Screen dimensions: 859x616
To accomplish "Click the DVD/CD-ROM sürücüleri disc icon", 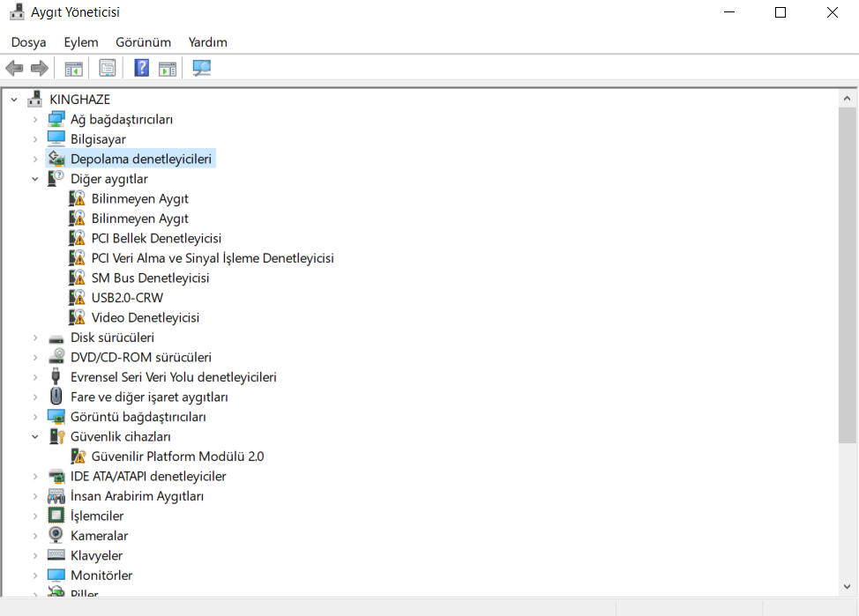I will click(x=56, y=356).
